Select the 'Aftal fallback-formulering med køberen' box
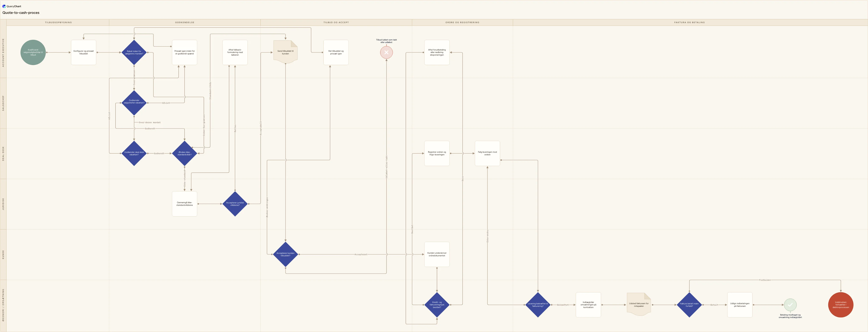This screenshot has width=868, height=332. 235,52
